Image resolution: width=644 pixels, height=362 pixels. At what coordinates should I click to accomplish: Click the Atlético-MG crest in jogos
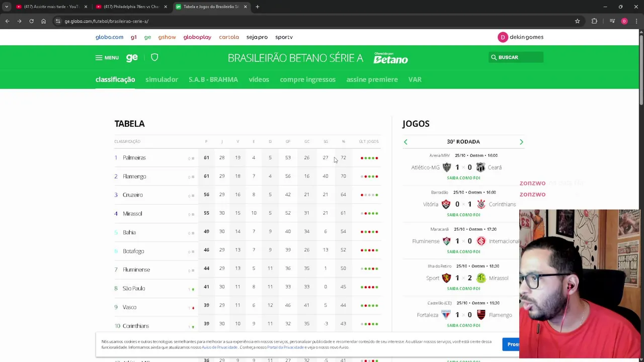click(x=446, y=167)
